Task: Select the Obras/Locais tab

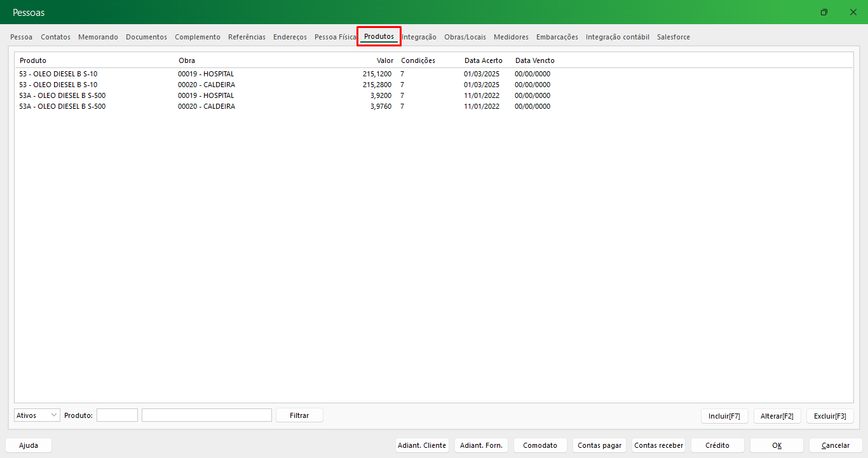Action: click(x=465, y=37)
